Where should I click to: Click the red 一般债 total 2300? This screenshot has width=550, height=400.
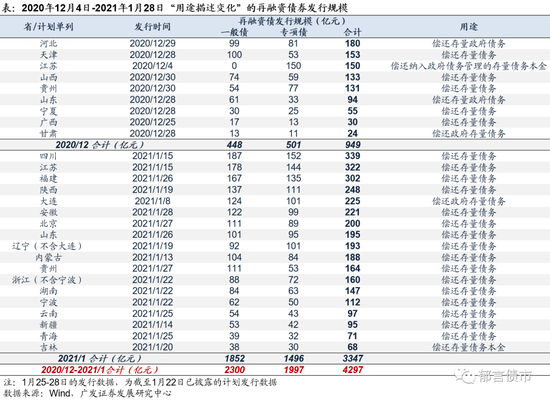pos(234,369)
